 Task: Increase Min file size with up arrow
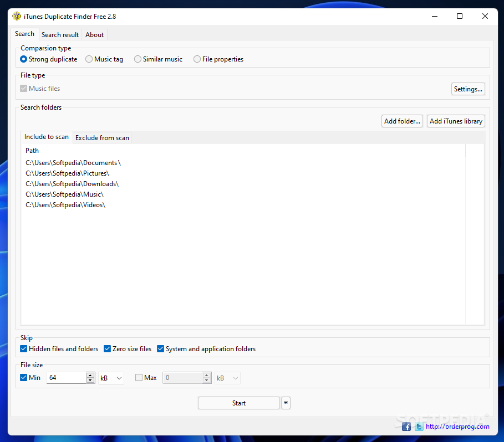(x=90, y=375)
